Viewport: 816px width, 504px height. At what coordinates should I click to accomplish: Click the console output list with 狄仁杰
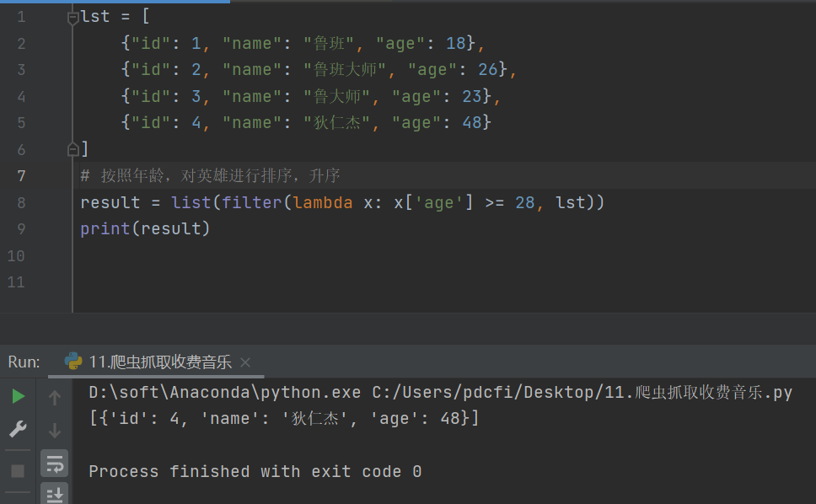click(x=284, y=418)
